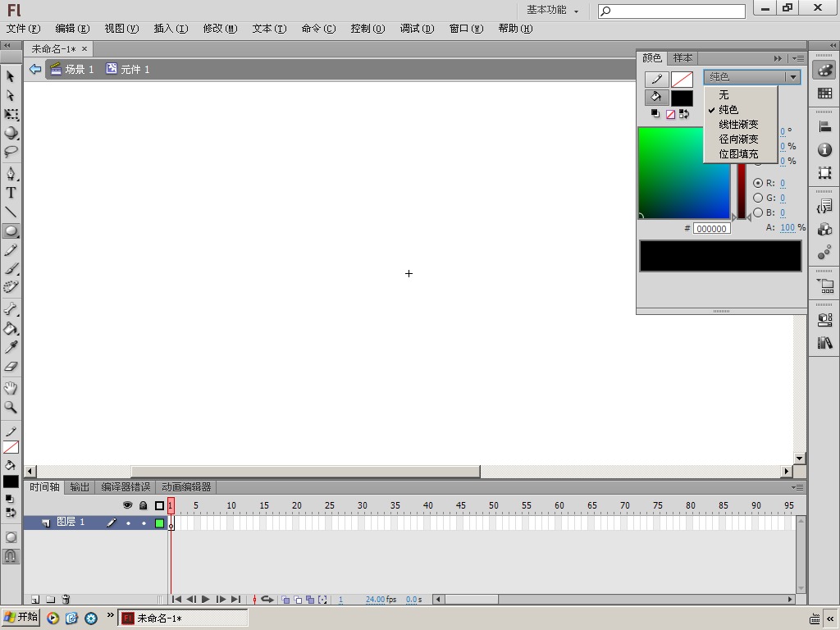840x630 pixels.
Task: Toggle show all layers eye header
Action: (127, 505)
